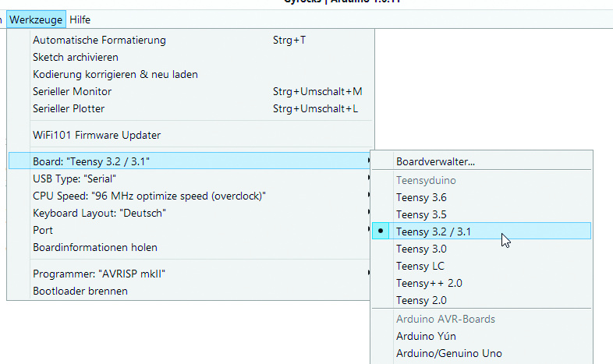The width and height of the screenshot is (613, 364).
Task: Open the Werkzeuge menu
Action: click(36, 19)
